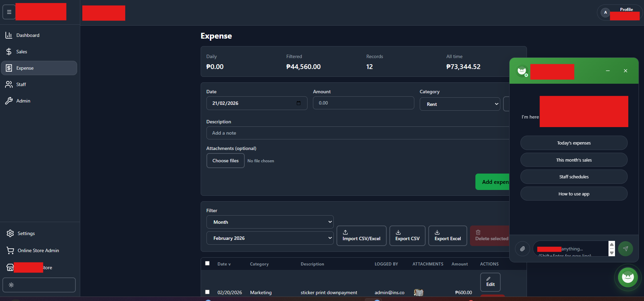This screenshot has width=644, height=301.
Task: Click the hamburger menu icon in sidebar
Action: coord(9,12)
